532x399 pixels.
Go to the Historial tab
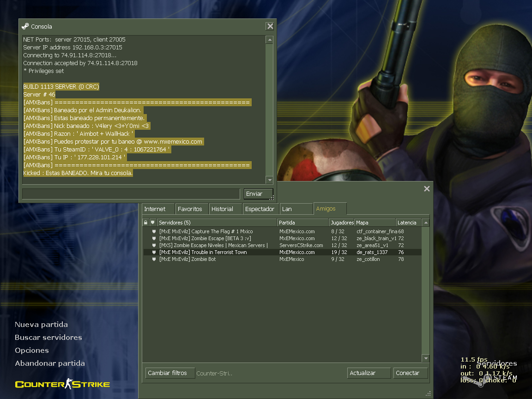click(x=225, y=209)
